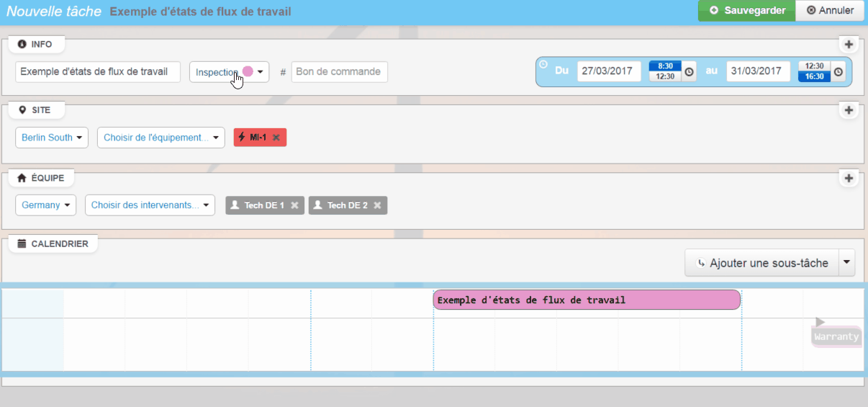This screenshot has width=868, height=407.
Task: Open the Germany team dropdown
Action: pyautogui.click(x=45, y=205)
